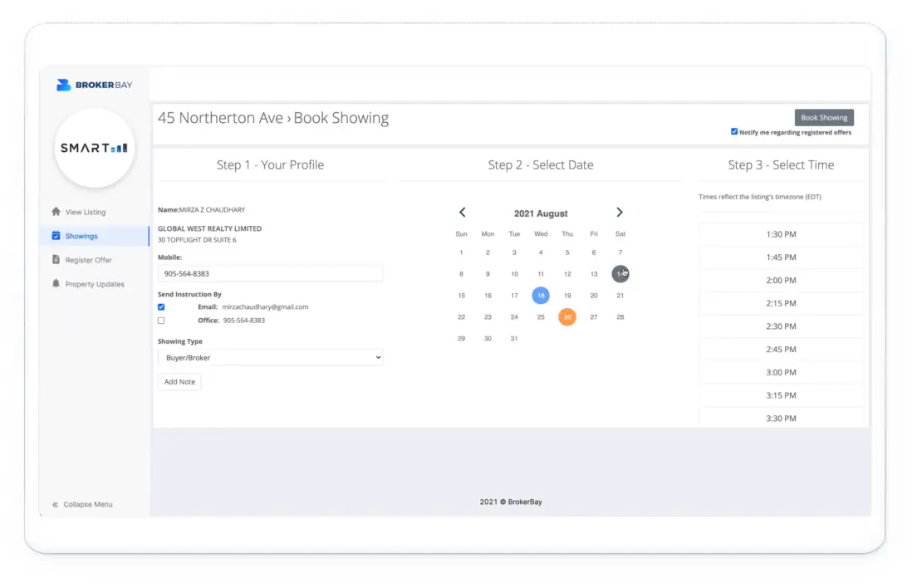Click the Collapse Menu double-chevron icon

coord(56,504)
